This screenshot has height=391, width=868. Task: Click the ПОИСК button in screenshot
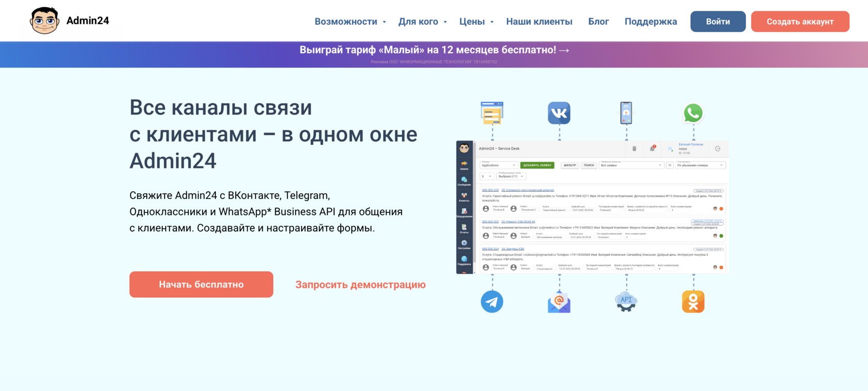(589, 165)
